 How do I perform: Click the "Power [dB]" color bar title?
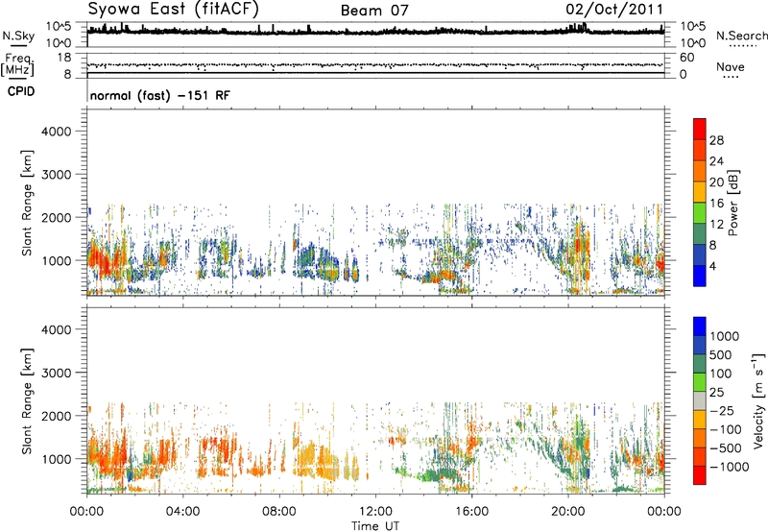click(732, 203)
